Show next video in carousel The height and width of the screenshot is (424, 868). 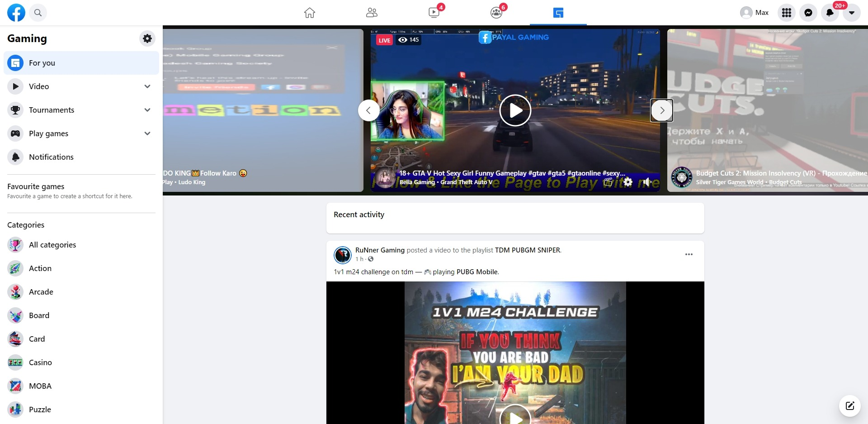pyautogui.click(x=662, y=110)
